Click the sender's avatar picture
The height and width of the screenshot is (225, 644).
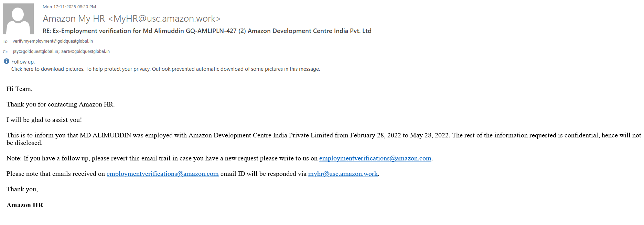[18, 19]
